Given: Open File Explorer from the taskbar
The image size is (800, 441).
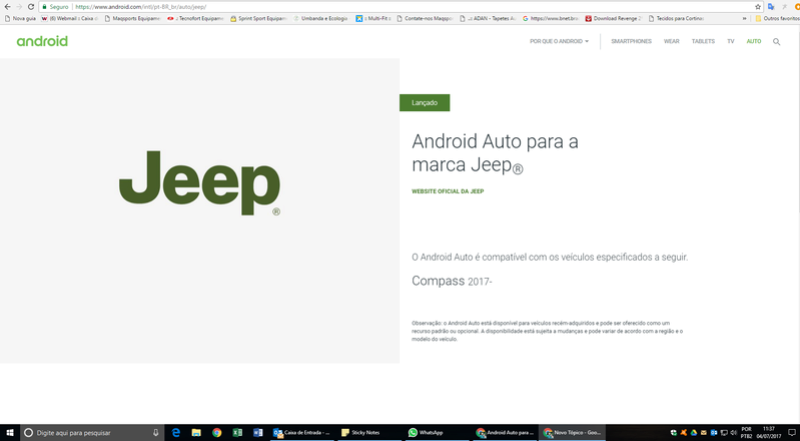Looking at the screenshot, I should pyautogui.click(x=196, y=433).
